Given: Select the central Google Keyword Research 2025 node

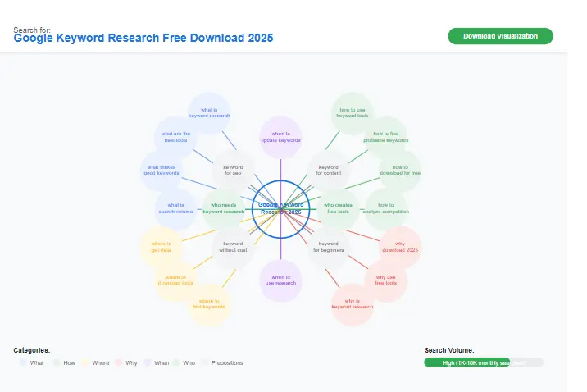Looking at the screenshot, I should coord(280,208).
